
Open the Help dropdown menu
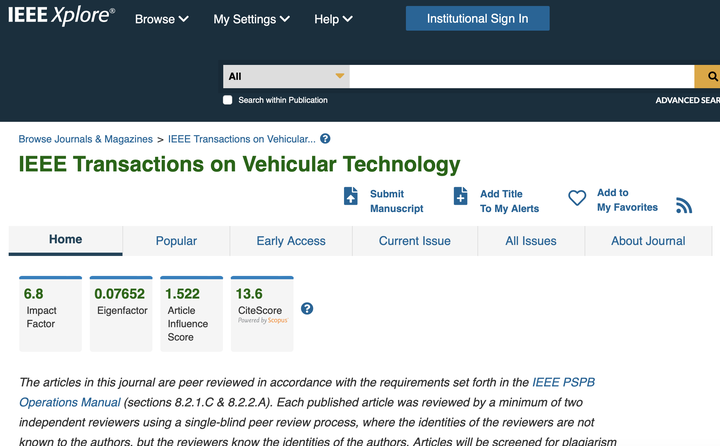click(x=333, y=19)
